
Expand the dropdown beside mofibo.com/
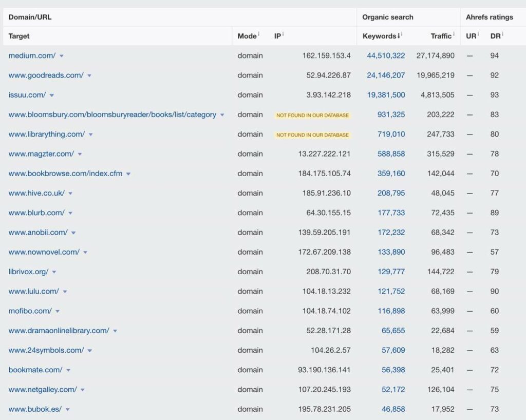[x=58, y=311]
